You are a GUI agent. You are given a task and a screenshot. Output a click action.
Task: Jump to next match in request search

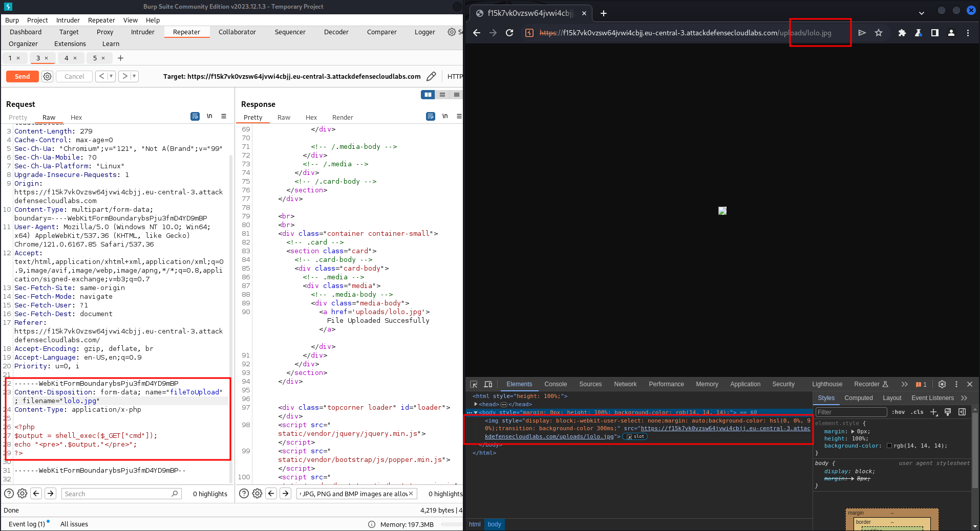point(50,494)
